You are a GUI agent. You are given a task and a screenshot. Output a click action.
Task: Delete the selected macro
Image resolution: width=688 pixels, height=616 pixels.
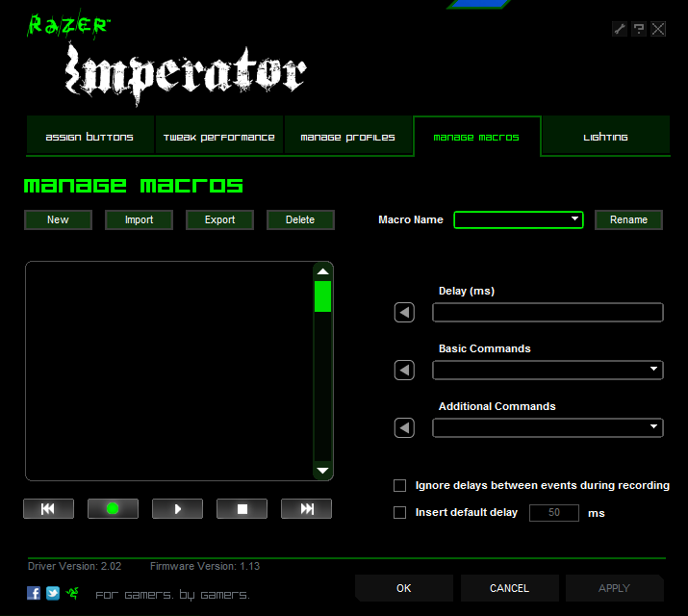click(300, 219)
